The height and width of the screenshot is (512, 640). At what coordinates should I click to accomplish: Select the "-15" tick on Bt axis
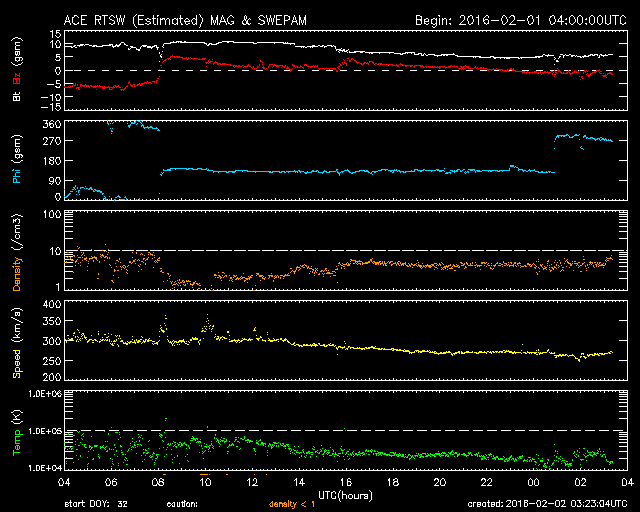[x=51, y=107]
